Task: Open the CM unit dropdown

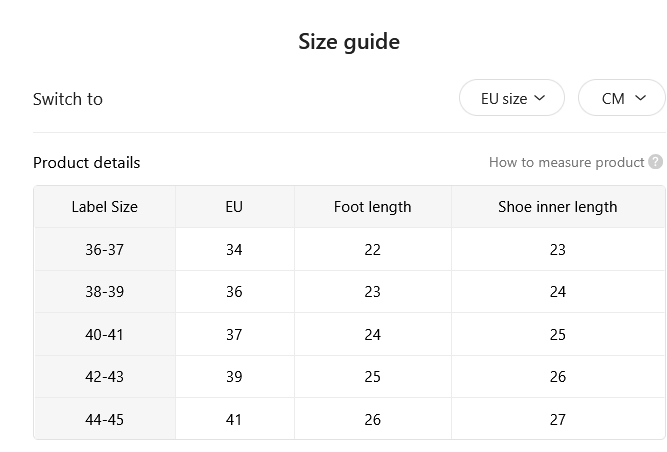Action: (621, 98)
